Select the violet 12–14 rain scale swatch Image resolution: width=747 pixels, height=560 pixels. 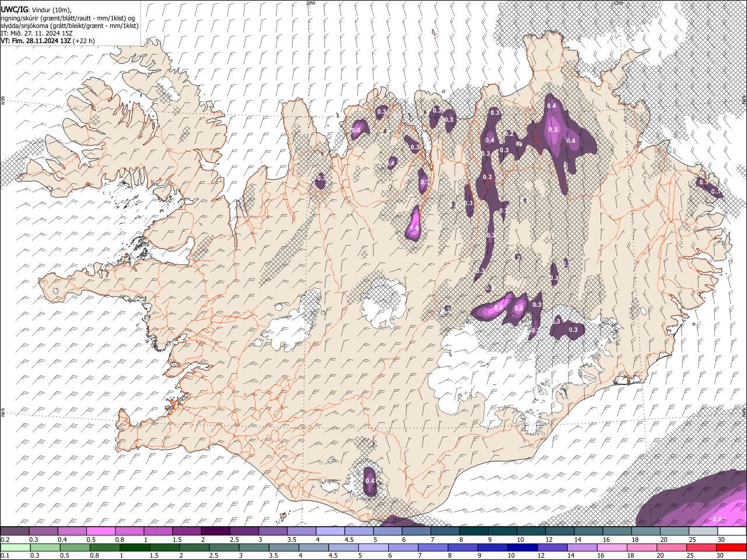(553, 547)
